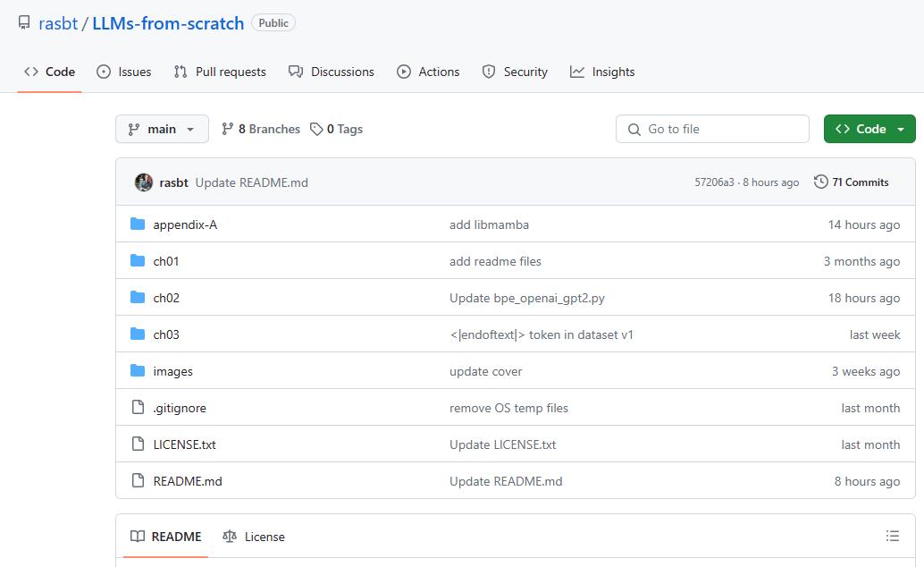Viewport: 924px width, 567px height.
Task: Click the appendix-A folder icon
Action: [x=138, y=224]
